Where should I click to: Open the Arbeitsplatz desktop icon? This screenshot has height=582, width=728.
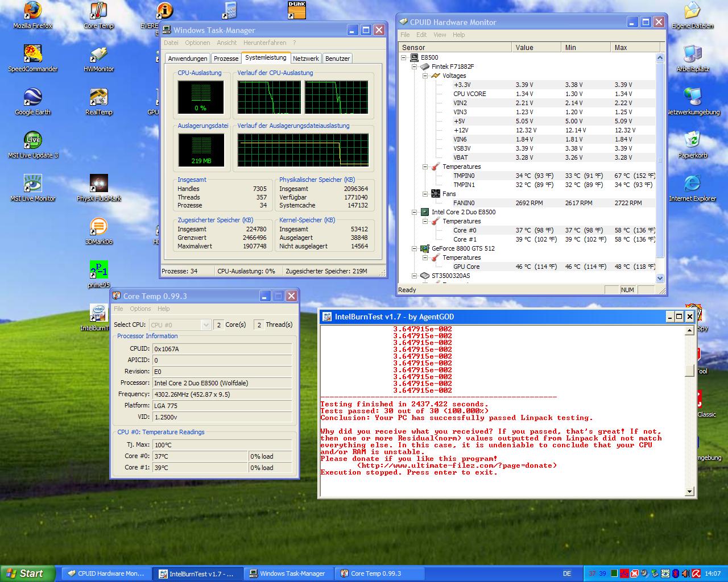coord(692,59)
